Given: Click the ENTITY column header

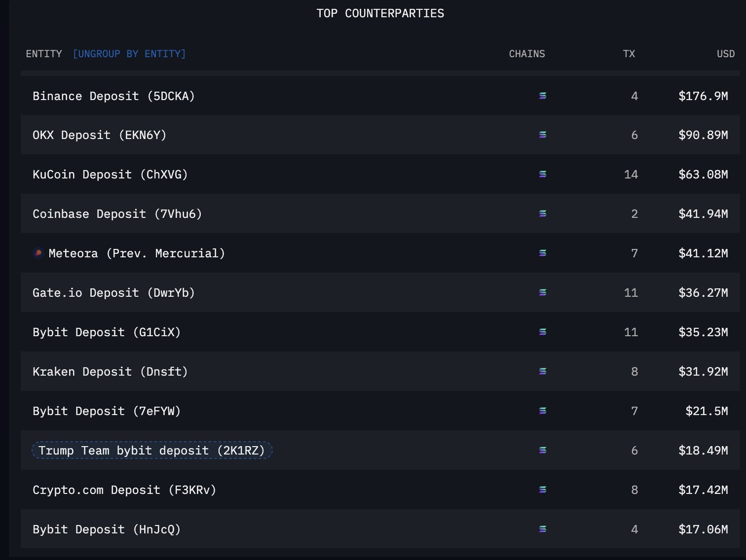Looking at the screenshot, I should coord(44,54).
